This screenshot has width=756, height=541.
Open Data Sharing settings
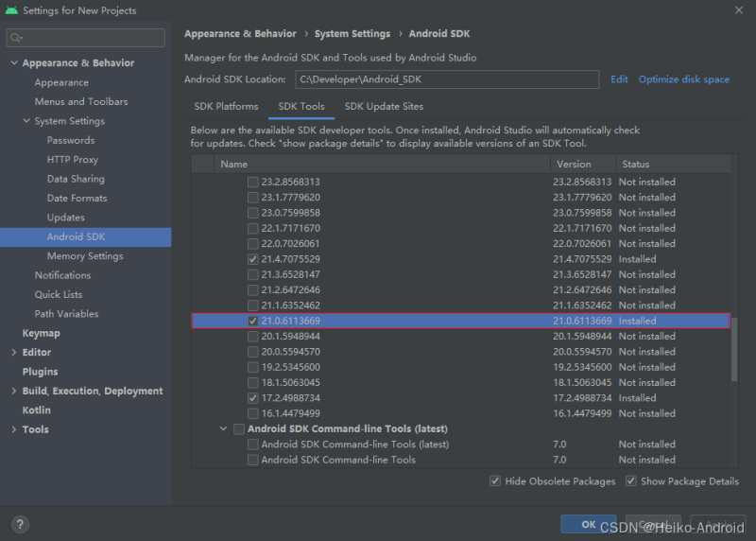(76, 179)
